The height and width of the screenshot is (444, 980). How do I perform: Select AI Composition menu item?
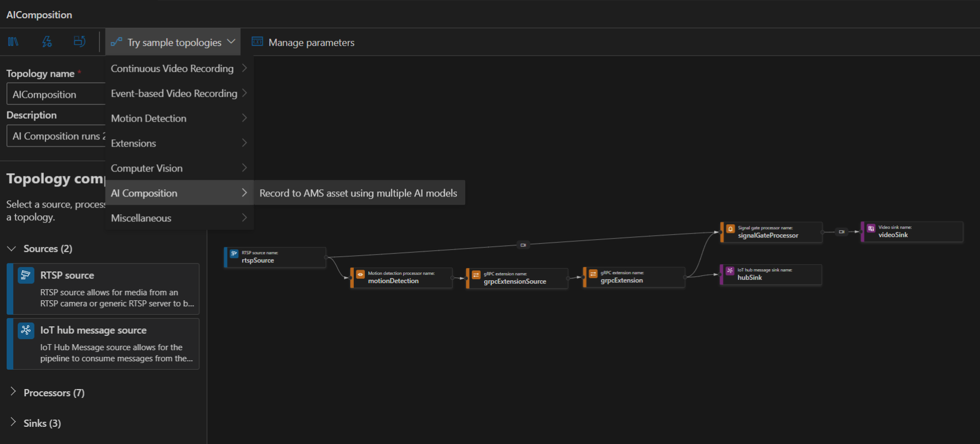[x=179, y=193]
